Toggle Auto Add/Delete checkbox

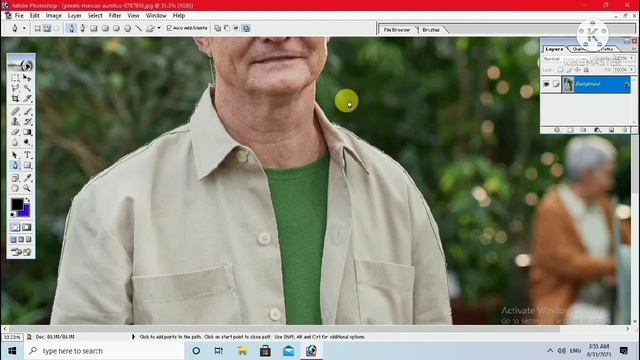pos(169,28)
